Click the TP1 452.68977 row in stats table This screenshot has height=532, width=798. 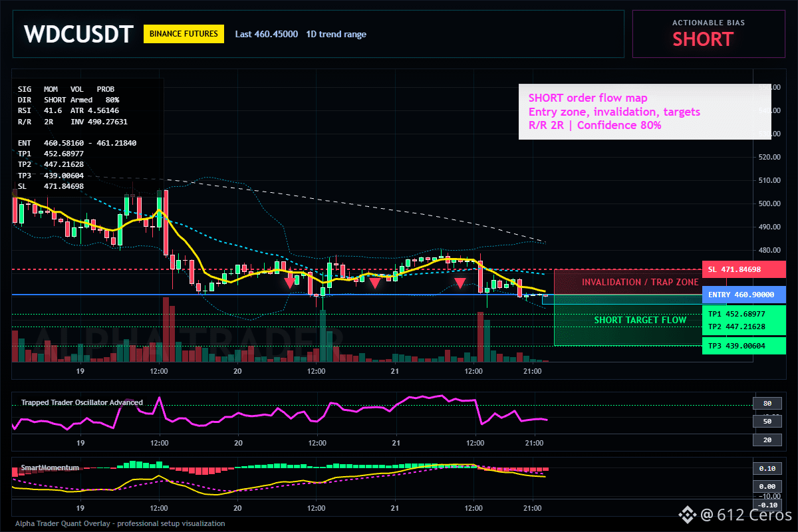coord(51,153)
